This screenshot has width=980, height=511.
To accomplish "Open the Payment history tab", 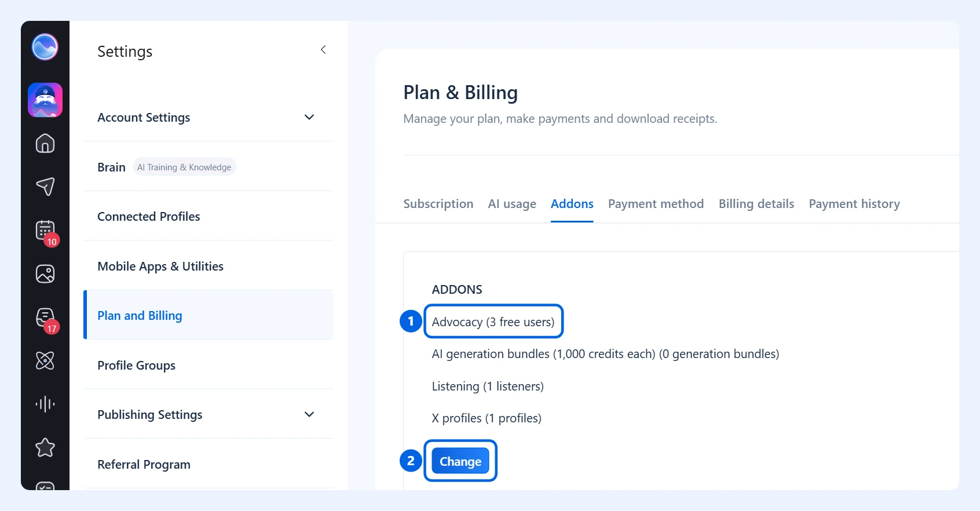I will pyautogui.click(x=854, y=204).
